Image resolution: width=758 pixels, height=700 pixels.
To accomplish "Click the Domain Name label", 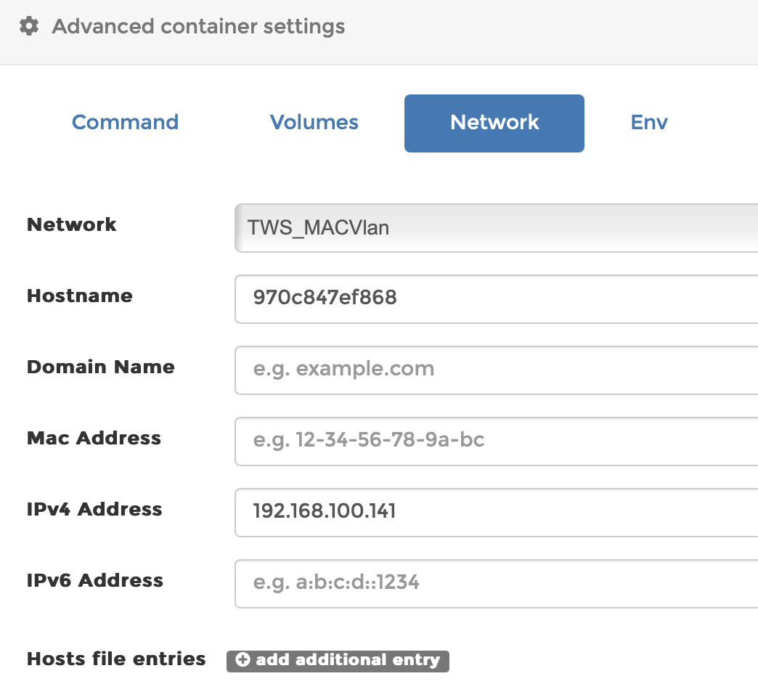I will tap(100, 367).
